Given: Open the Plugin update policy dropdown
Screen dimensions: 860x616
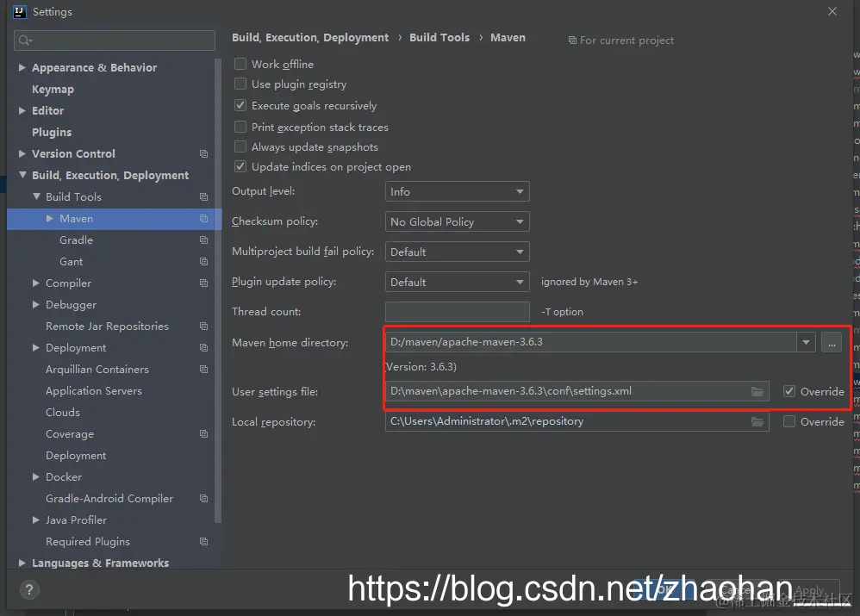Looking at the screenshot, I should 458,283.
